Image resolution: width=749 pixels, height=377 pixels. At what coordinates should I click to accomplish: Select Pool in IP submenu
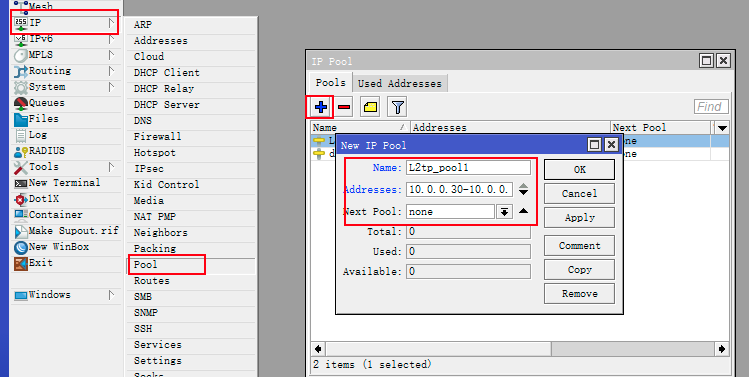tap(191, 265)
